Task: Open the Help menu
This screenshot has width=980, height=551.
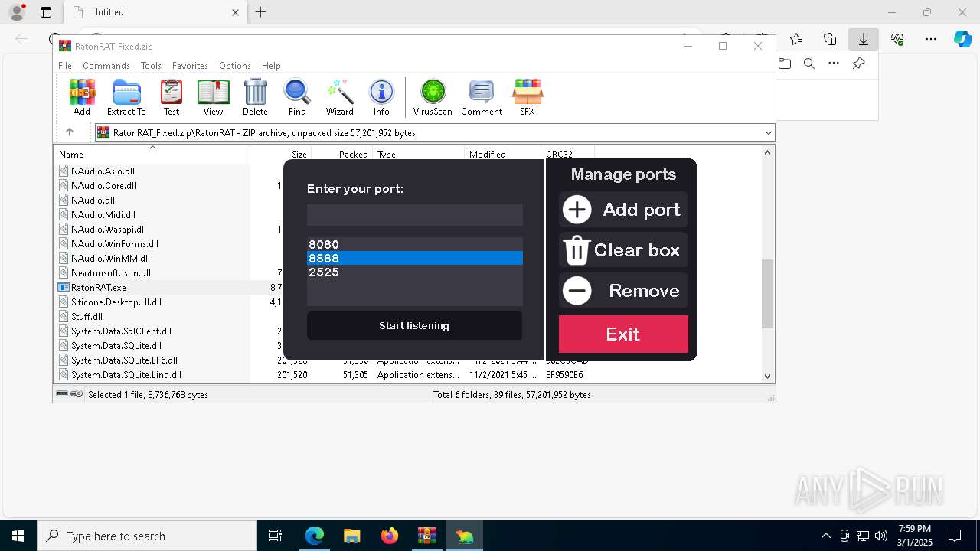Action: pyautogui.click(x=271, y=66)
